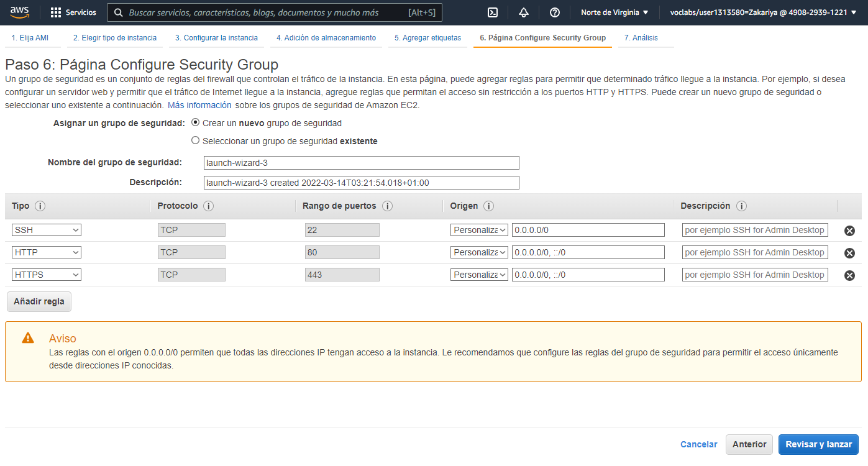
Task: Open the notifications bell
Action: [524, 12]
